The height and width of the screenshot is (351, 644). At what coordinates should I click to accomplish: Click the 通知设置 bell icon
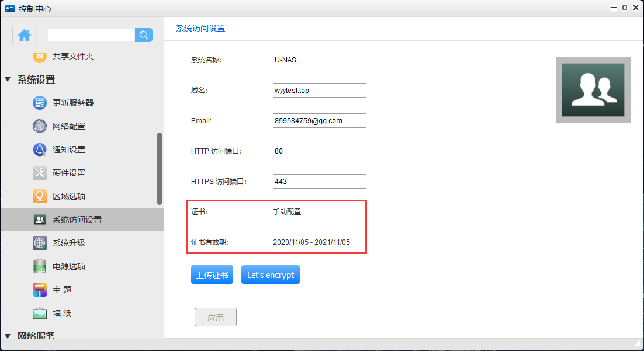40,150
